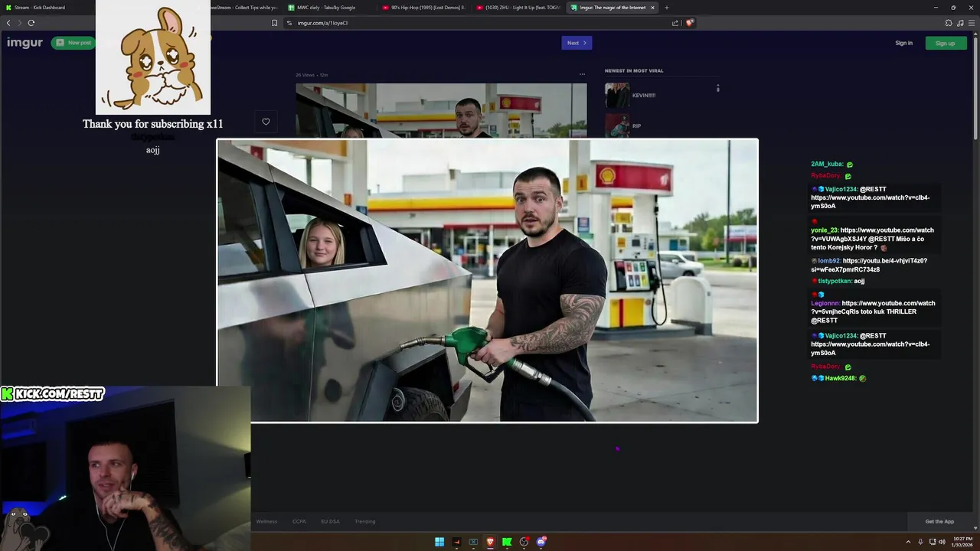Click Legionnn's YouTube THRILLER link
Image resolution: width=980 pixels, height=551 pixels.
[873, 307]
